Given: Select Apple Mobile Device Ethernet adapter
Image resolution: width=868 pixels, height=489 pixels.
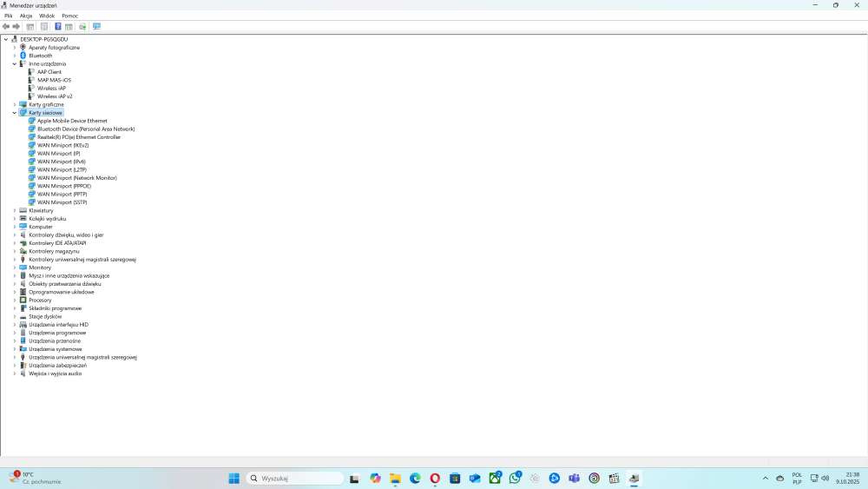Looking at the screenshot, I should 72,121.
